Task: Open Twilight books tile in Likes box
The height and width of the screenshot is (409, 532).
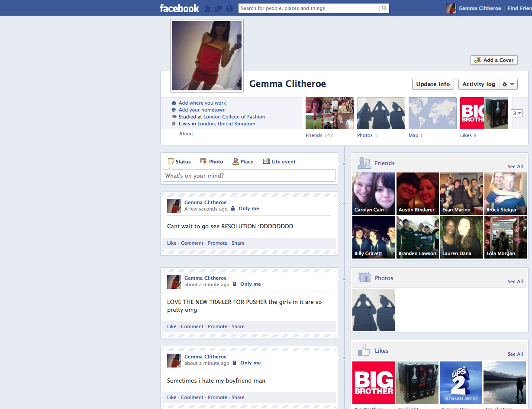Action: [417, 383]
